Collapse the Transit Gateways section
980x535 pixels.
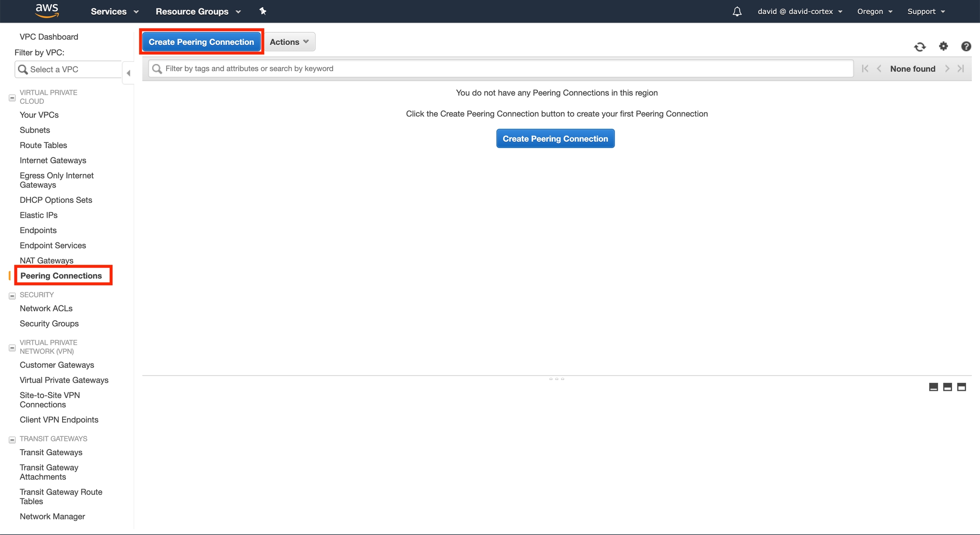12,440
